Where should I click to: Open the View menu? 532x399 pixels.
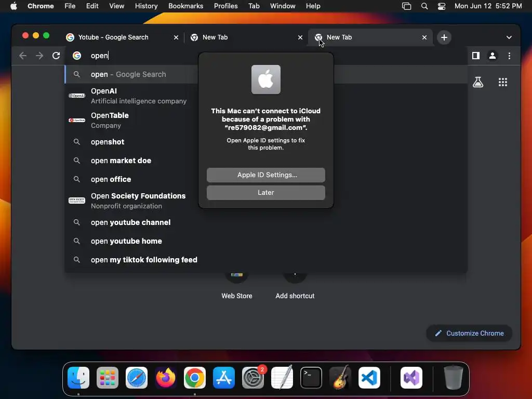116,6
